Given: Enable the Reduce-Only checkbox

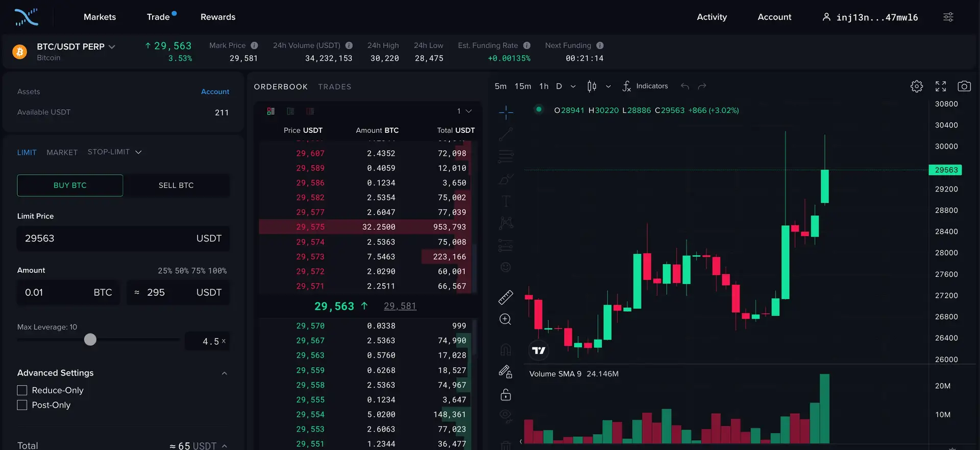Looking at the screenshot, I should [x=22, y=390].
